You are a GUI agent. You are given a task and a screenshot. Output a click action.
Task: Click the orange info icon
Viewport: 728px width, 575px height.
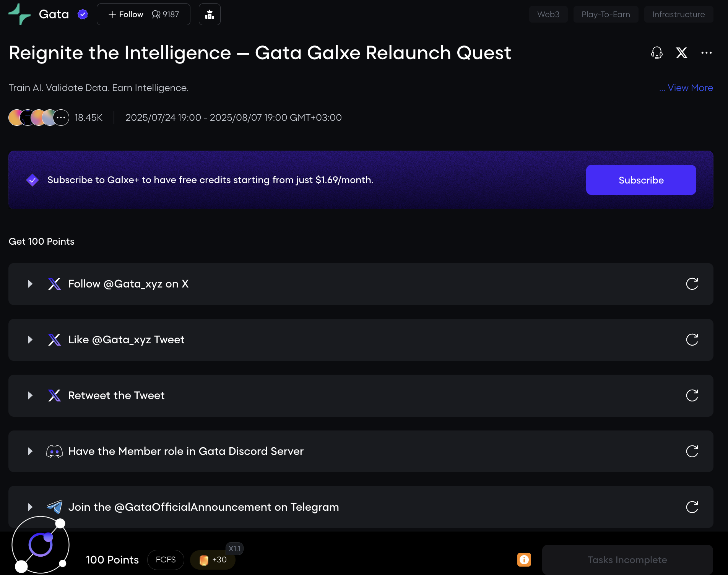[524, 560]
